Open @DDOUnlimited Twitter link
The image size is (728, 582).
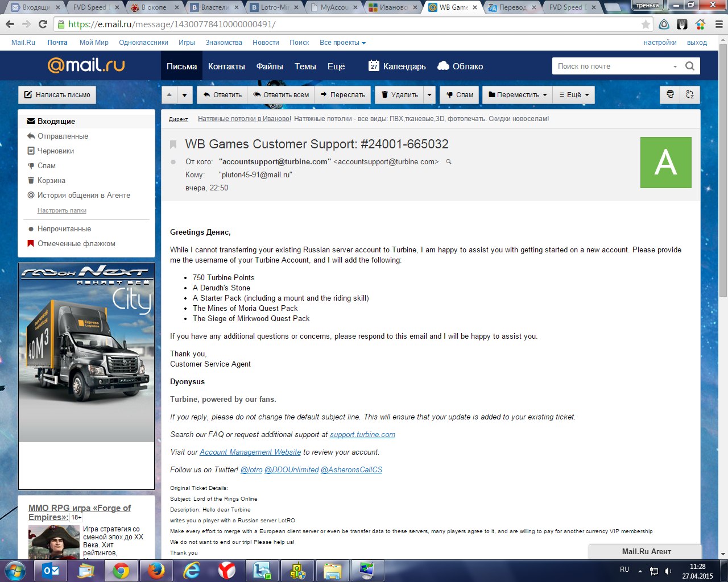[x=292, y=469]
